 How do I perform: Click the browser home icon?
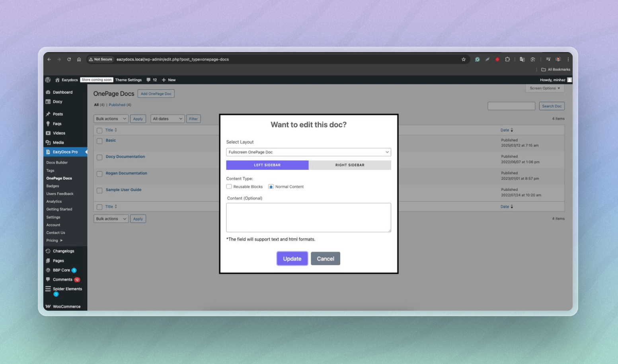(x=79, y=59)
